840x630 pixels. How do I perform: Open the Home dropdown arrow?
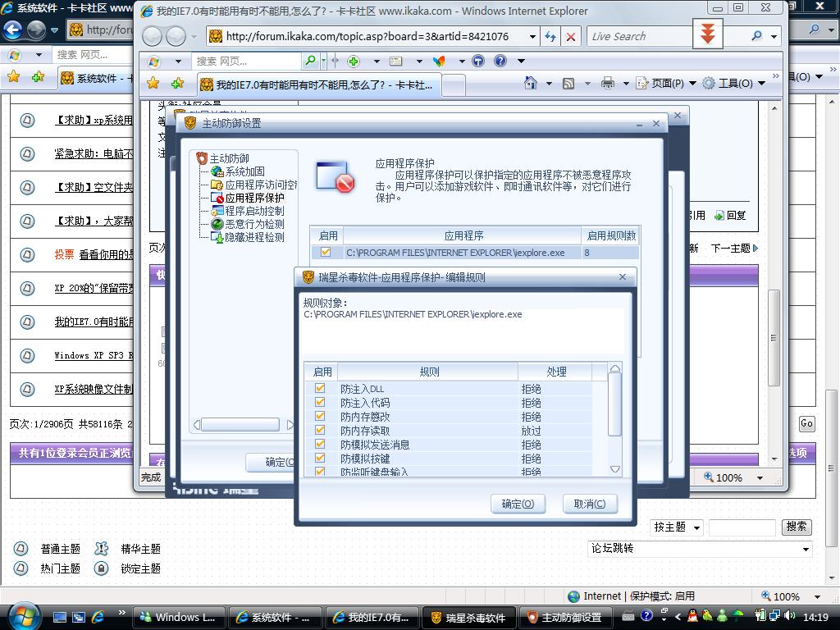549,83
